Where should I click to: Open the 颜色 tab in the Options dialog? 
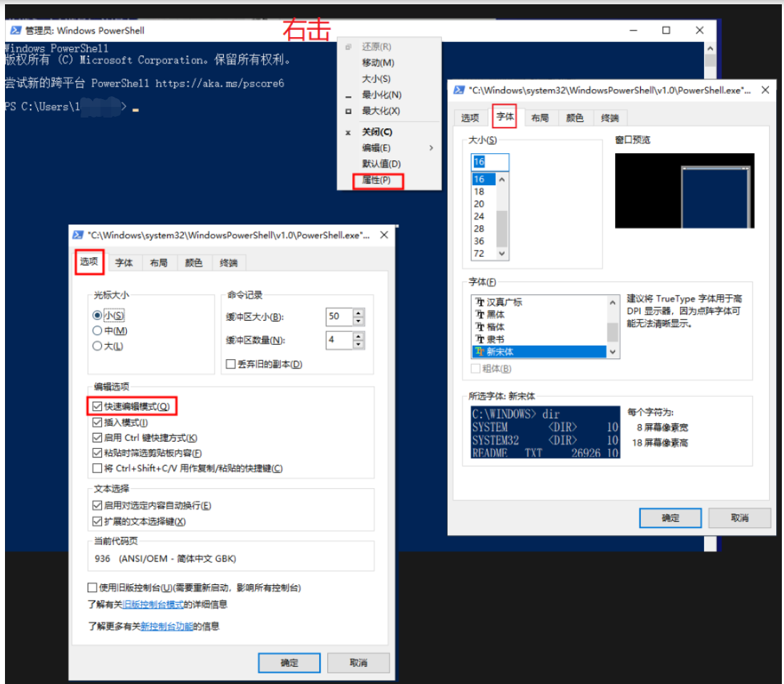(194, 263)
